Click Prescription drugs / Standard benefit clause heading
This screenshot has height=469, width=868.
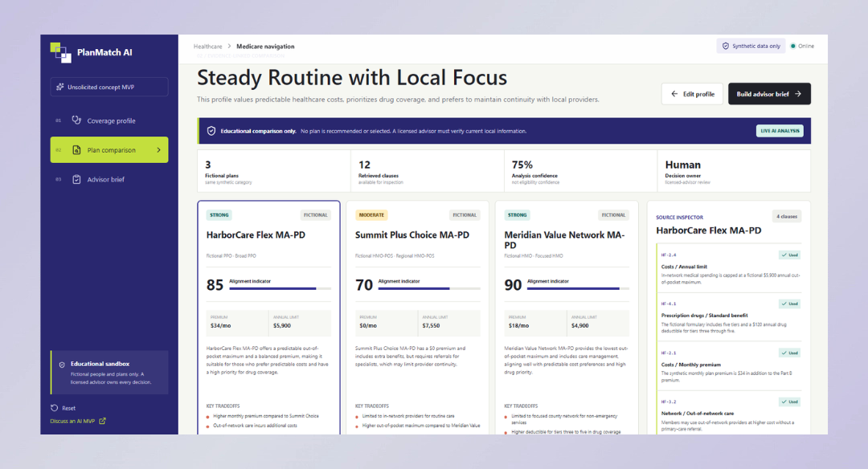point(704,316)
